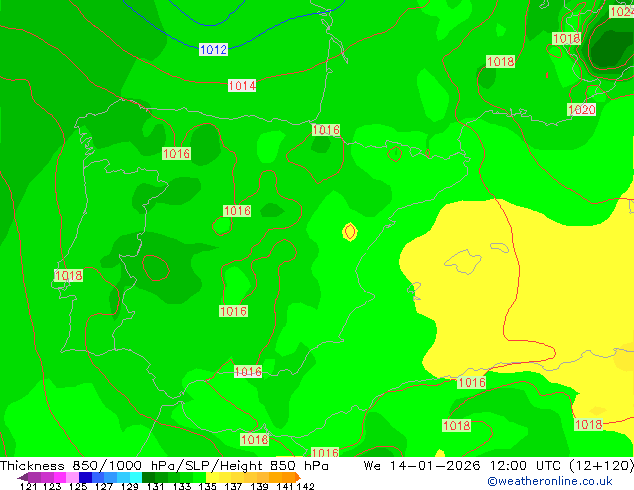Select the 1016 label in northwestern Spain
The image size is (634, 490).
[176, 153]
